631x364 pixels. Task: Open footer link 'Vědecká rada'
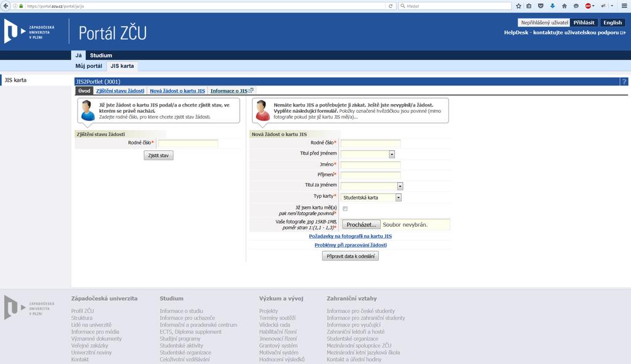[274, 325]
